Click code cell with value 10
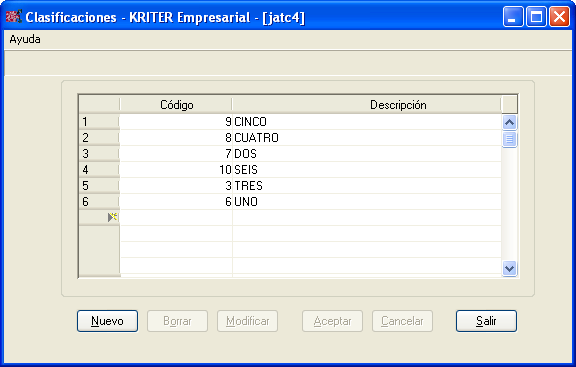The width and height of the screenshot is (576, 367). 176,170
